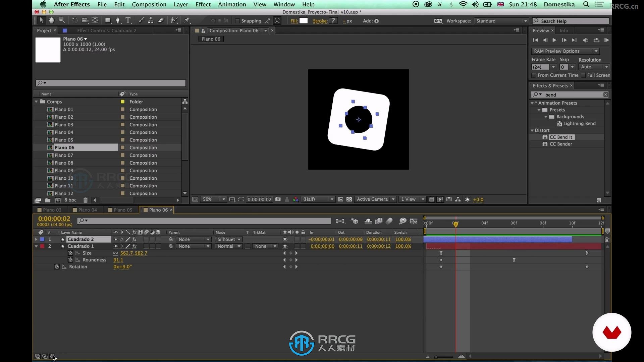Enable snapping toggle in toolbar
The image size is (644, 362).
236,21
